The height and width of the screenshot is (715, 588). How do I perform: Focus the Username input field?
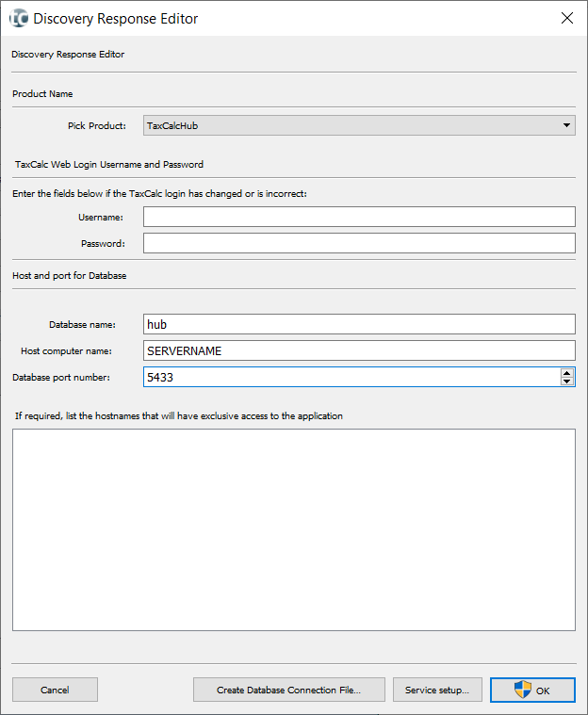pos(359,218)
